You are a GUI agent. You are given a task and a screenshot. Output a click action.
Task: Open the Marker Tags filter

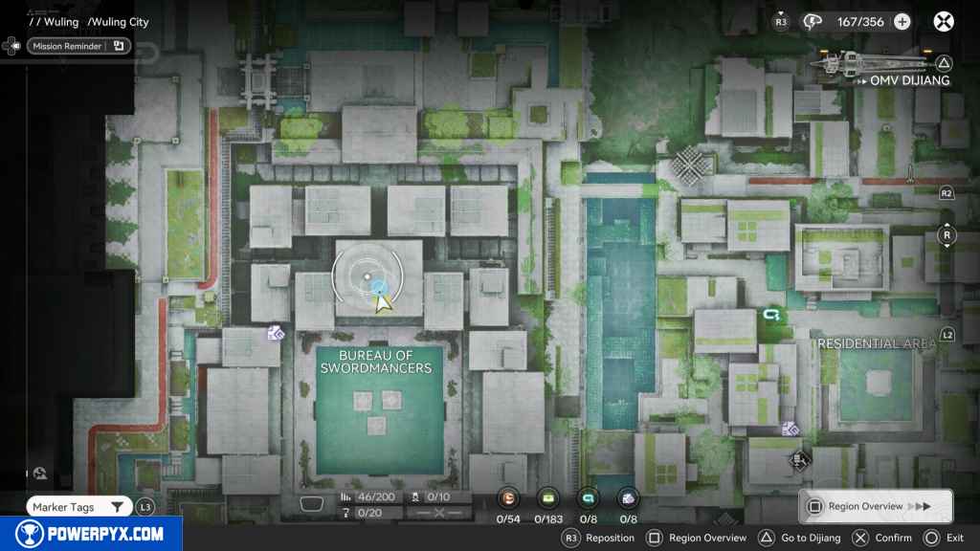click(78, 507)
